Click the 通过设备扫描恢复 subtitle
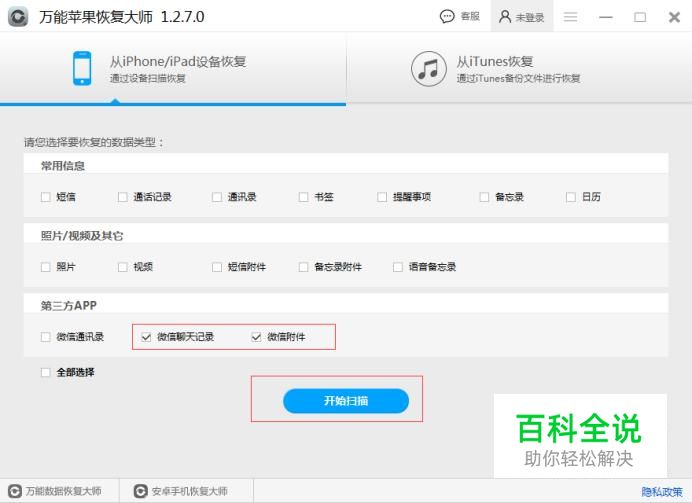The height and width of the screenshot is (503, 692). pos(147,79)
